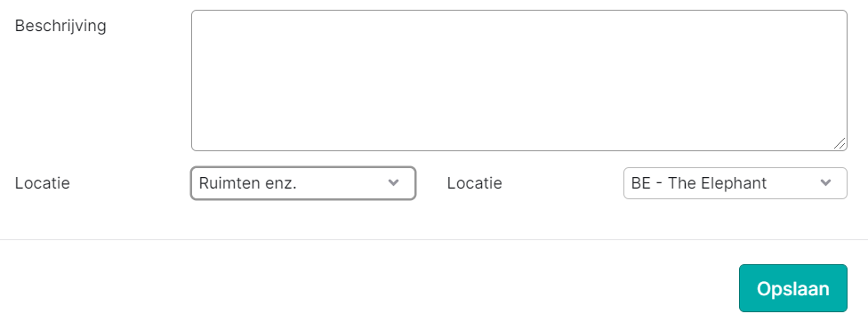Click the Locatie label beside Ruimten enz.
The image size is (868, 330).
coord(42,183)
